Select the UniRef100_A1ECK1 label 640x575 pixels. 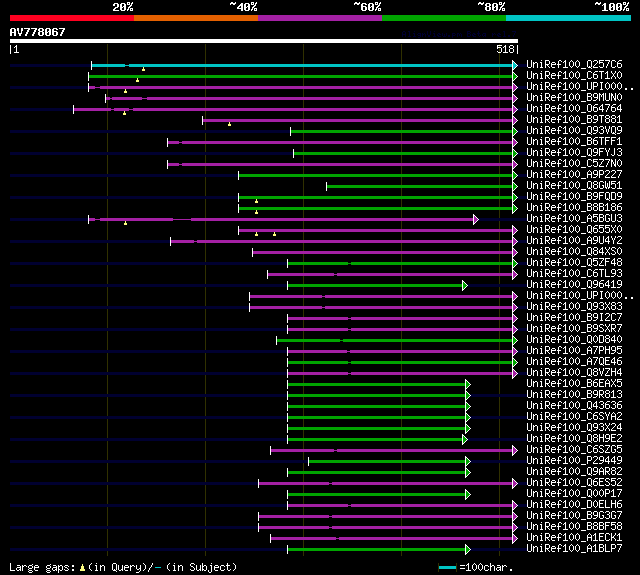574,538
